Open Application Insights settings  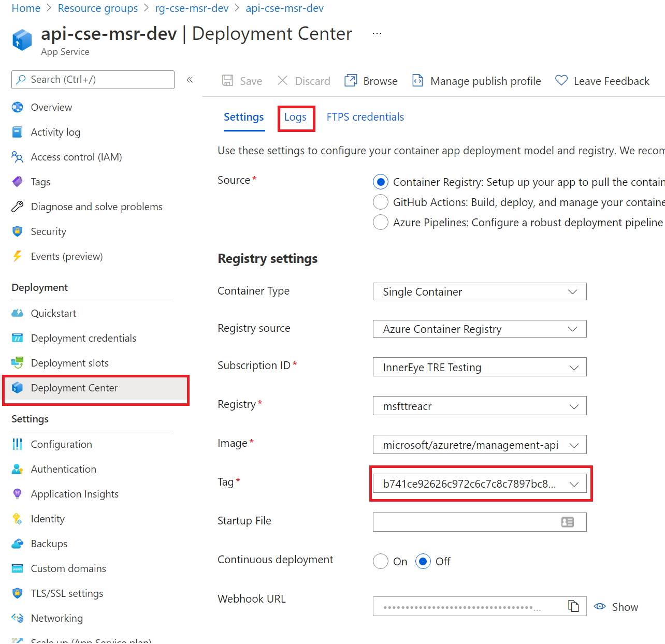click(74, 493)
